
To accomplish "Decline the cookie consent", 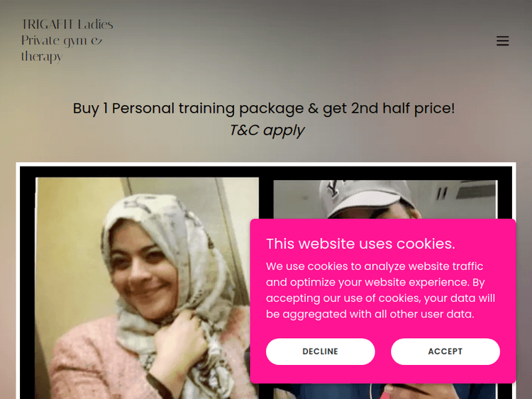I will click(x=321, y=352).
